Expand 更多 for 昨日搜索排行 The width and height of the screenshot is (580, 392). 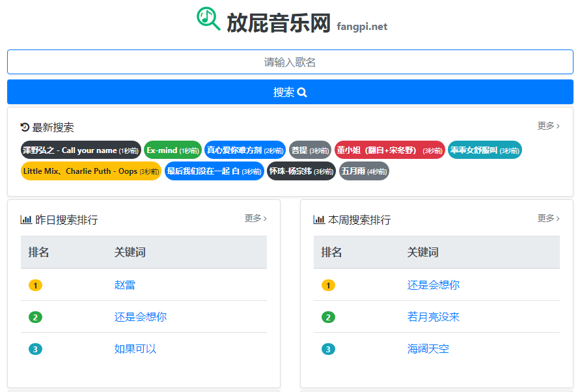tap(255, 219)
